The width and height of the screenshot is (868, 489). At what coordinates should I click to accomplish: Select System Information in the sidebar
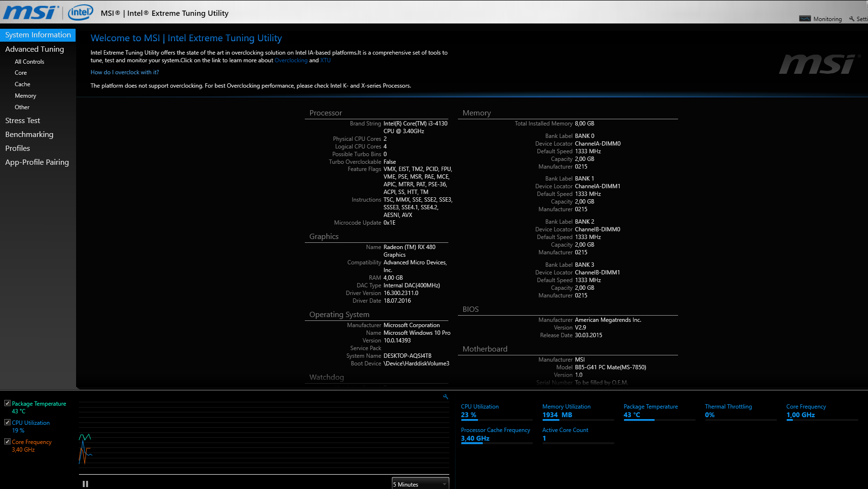click(38, 35)
